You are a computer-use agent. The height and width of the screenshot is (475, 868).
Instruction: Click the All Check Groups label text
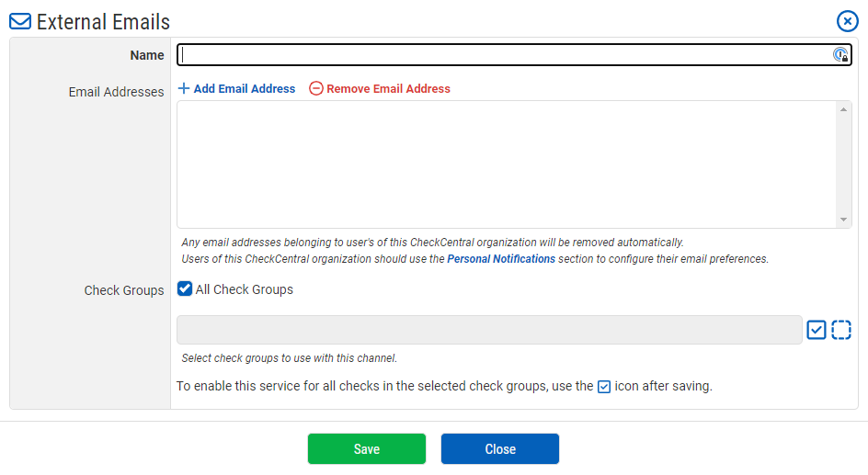click(x=245, y=289)
